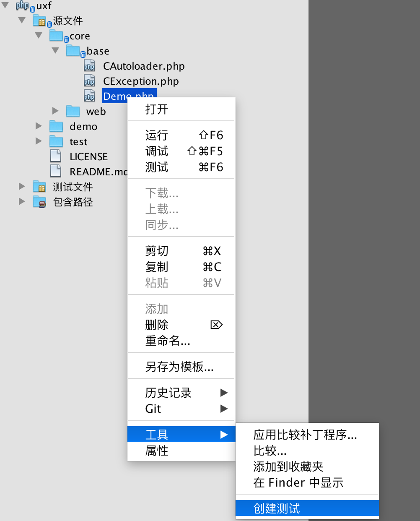Open the 历史记录 submenu
The image size is (420, 521).
pos(181,393)
